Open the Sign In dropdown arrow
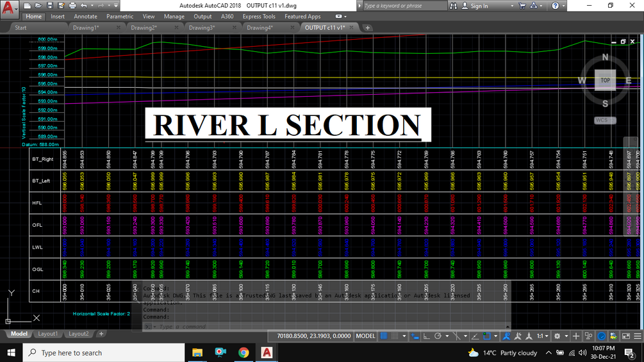 click(x=512, y=6)
